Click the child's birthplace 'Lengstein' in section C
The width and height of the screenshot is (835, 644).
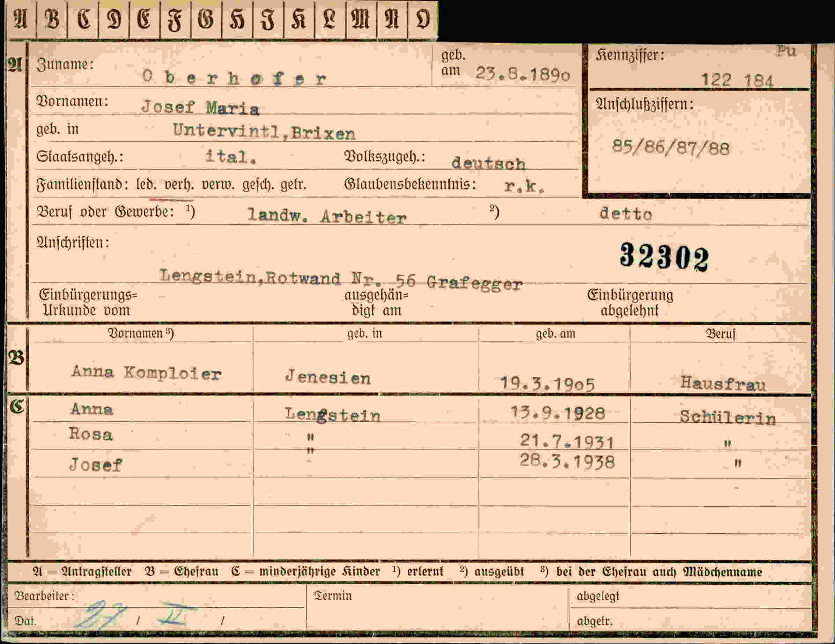332,415
